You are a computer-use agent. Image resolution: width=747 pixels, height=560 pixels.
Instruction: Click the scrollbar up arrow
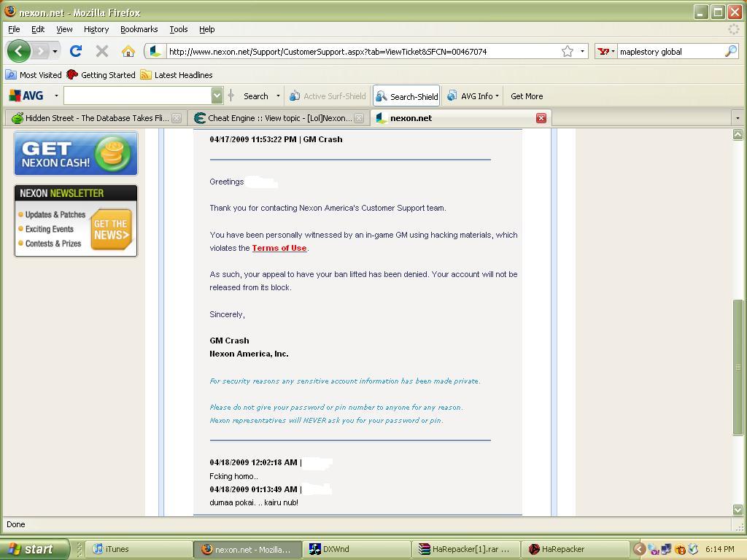[x=738, y=135]
